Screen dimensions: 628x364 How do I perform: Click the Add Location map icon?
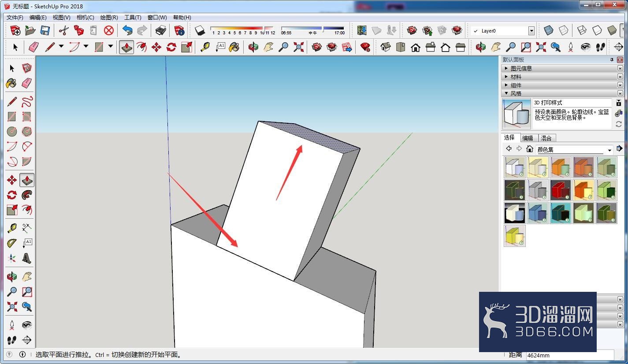pyautogui.click(x=362, y=30)
